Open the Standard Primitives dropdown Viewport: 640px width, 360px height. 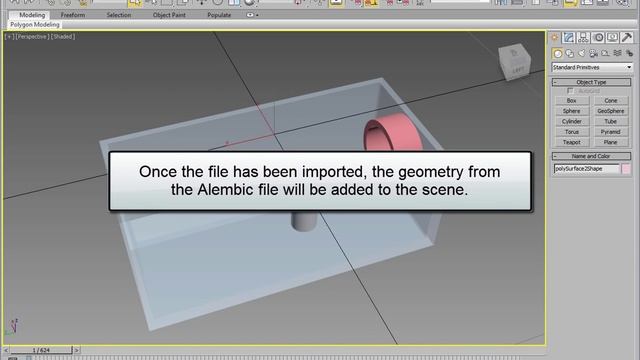click(x=592, y=67)
